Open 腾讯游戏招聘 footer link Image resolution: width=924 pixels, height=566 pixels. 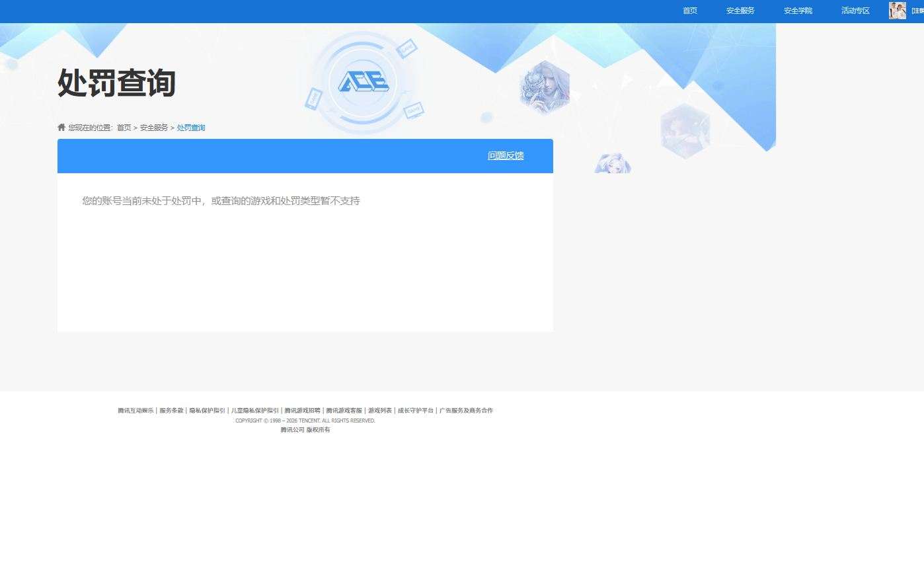point(302,411)
